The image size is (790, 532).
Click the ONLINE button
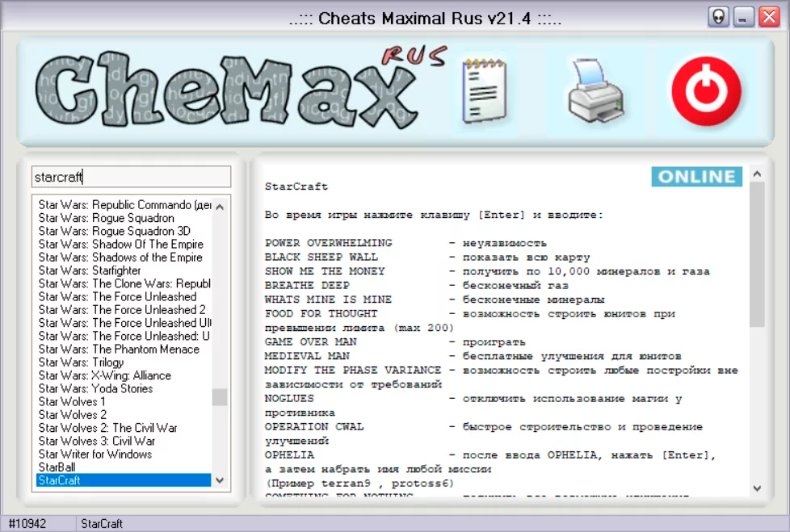(697, 177)
